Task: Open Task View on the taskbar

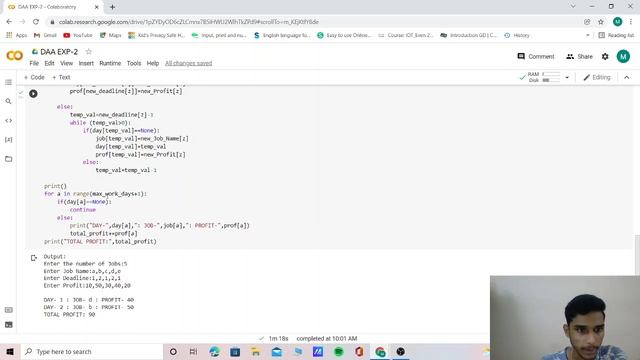Action: pyautogui.click(x=193, y=351)
